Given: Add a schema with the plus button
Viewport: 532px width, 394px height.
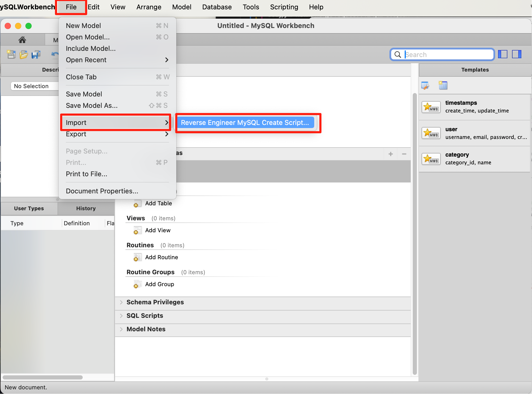Looking at the screenshot, I should pyautogui.click(x=391, y=154).
